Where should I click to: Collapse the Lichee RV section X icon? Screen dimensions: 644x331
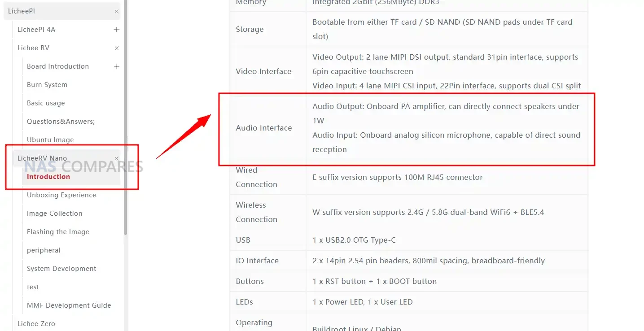[117, 48]
